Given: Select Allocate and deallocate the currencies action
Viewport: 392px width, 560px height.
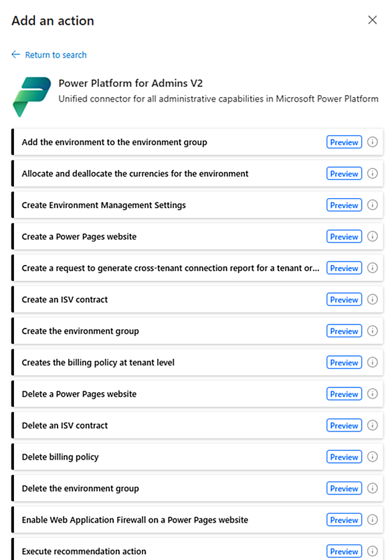Looking at the screenshot, I should coord(197,173).
